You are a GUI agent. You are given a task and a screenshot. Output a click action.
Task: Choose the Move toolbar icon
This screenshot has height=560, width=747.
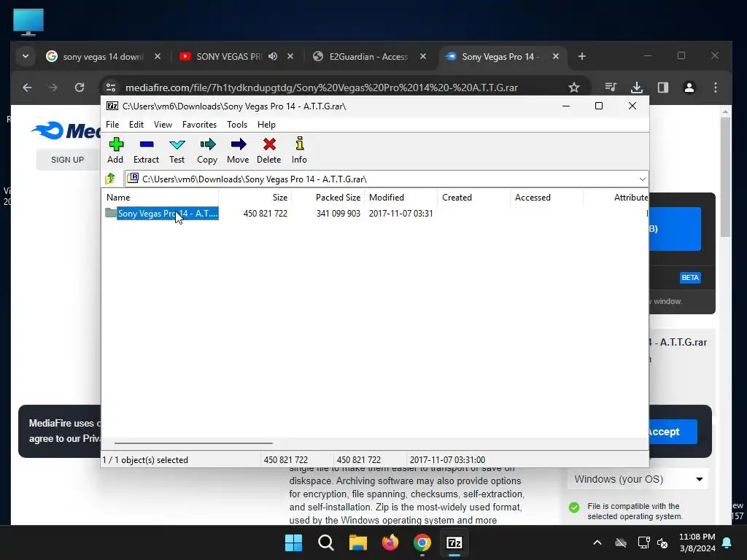tap(238, 150)
